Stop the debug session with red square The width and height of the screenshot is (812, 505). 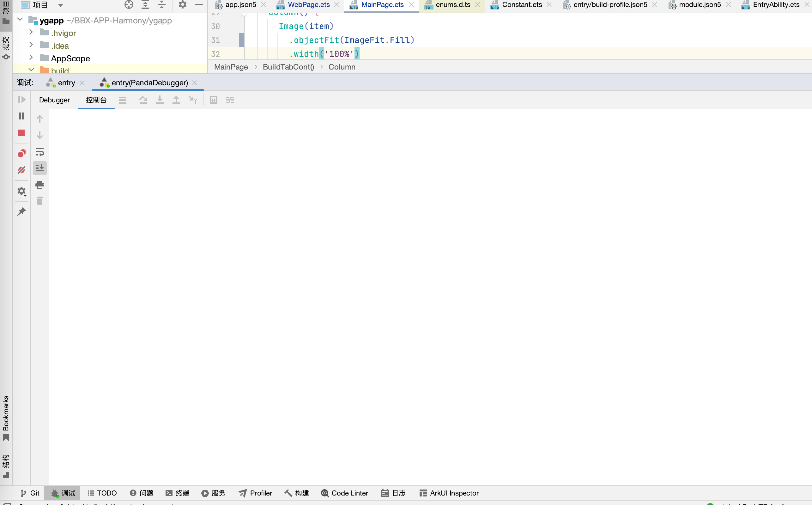point(22,133)
